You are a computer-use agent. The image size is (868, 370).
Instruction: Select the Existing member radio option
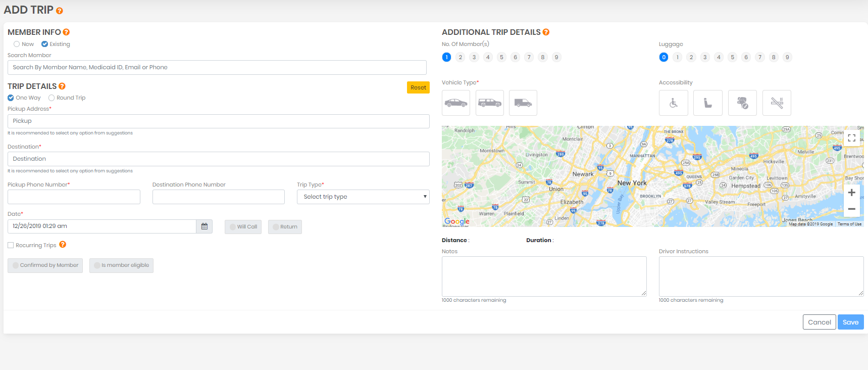[44, 44]
